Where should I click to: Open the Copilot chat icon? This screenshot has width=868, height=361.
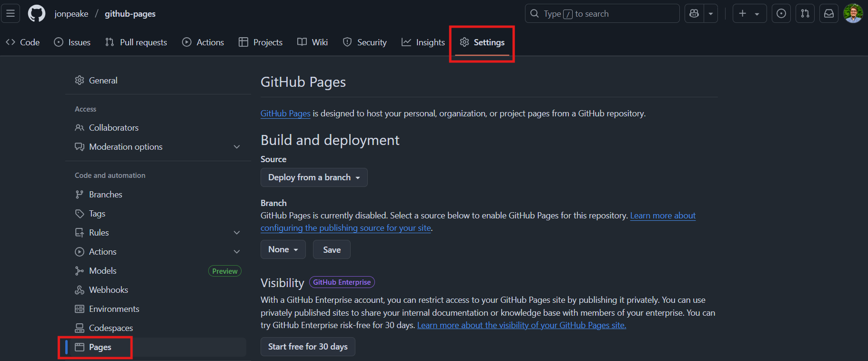pyautogui.click(x=694, y=13)
